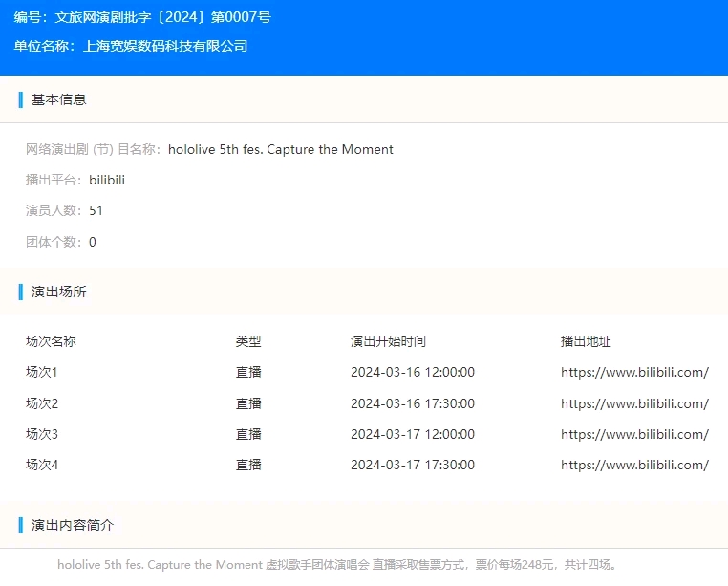Click the 类型 column header
728x586 pixels.
248,341
